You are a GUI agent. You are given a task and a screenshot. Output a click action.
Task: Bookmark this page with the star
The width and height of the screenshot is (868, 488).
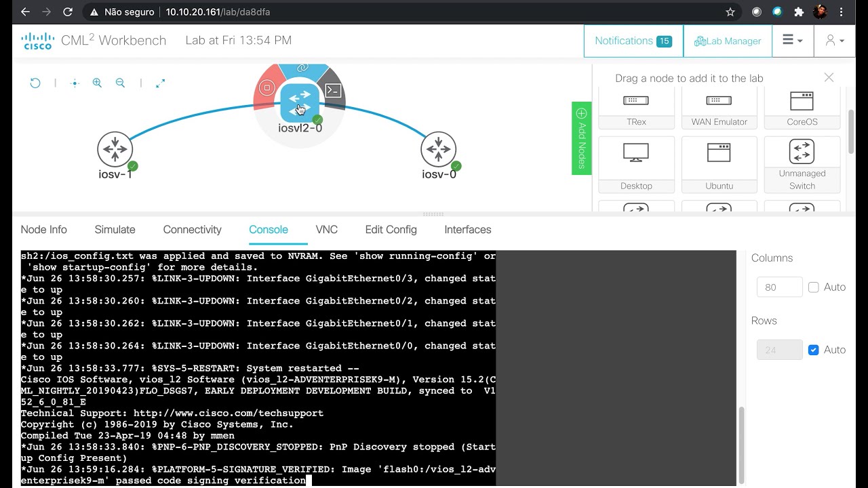click(x=730, y=12)
